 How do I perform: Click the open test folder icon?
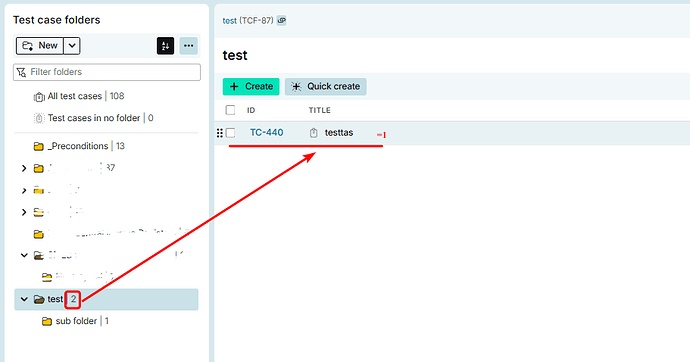pyautogui.click(x=39, y=300)
